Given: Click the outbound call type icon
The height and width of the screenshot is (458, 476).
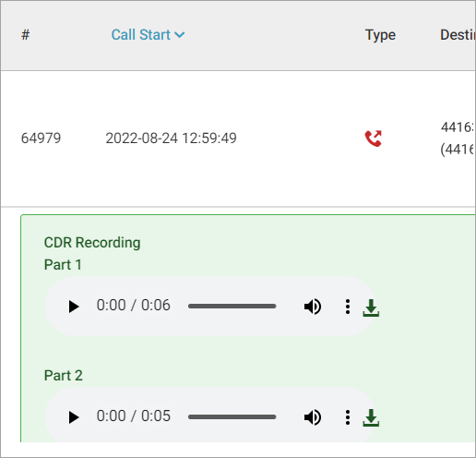Looking at the screenshot, I should pos(374,139).
